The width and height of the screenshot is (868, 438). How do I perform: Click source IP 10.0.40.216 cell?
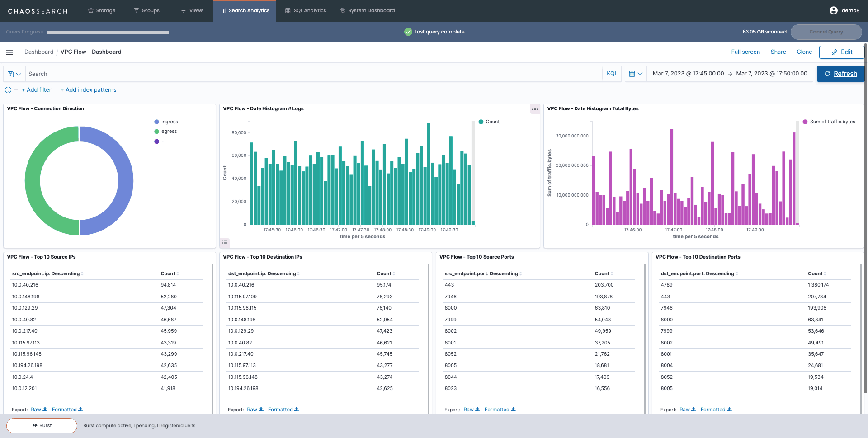[25, 285]
